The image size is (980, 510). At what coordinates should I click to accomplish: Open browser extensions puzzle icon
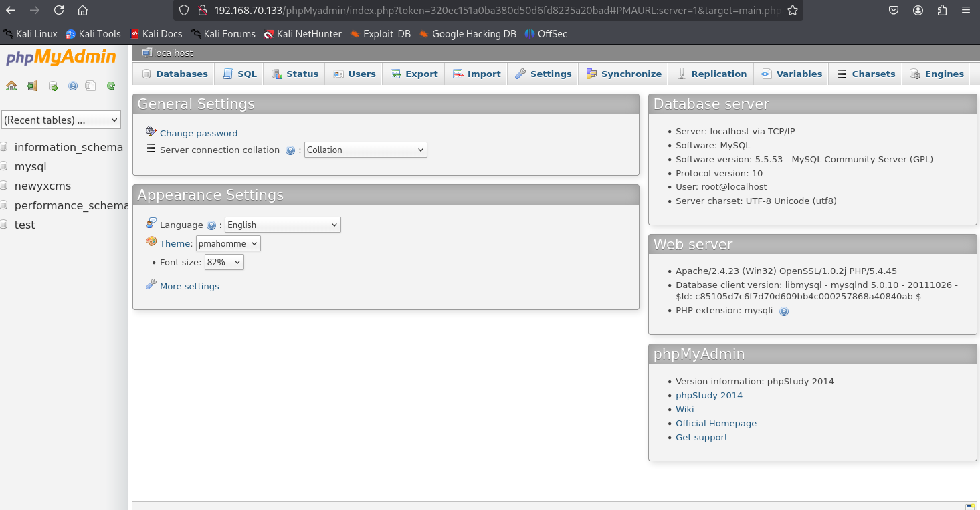(942, 10)
